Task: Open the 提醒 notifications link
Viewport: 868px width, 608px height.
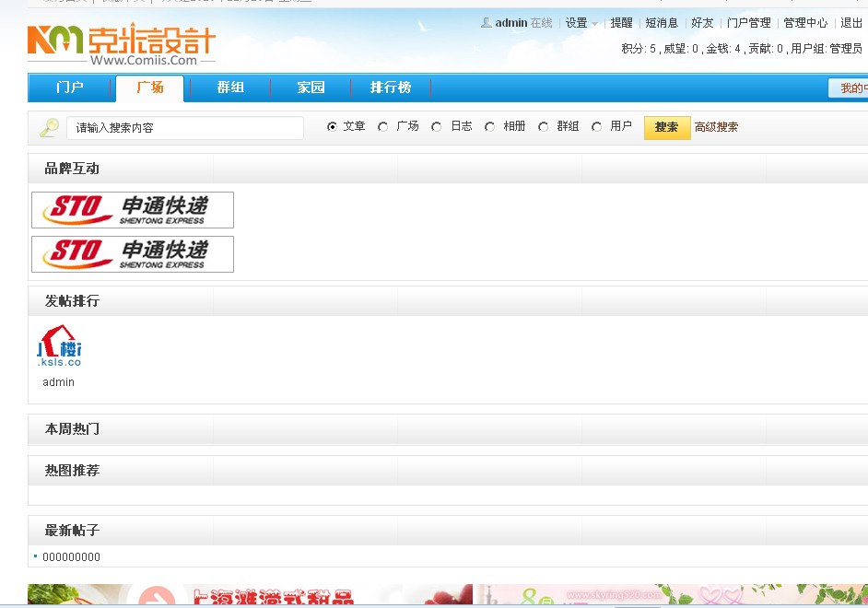Action: click(621, 23)
